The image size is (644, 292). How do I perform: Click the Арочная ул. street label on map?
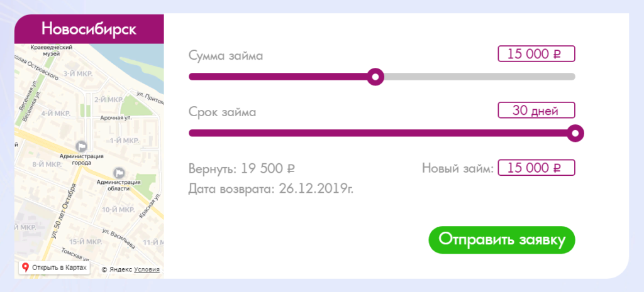(115, 117)
